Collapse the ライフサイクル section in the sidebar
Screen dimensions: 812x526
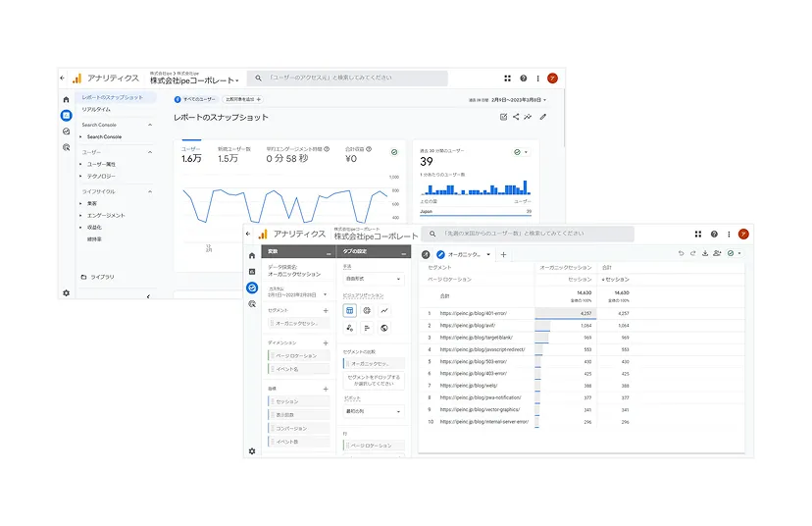(x=150, y=191)
